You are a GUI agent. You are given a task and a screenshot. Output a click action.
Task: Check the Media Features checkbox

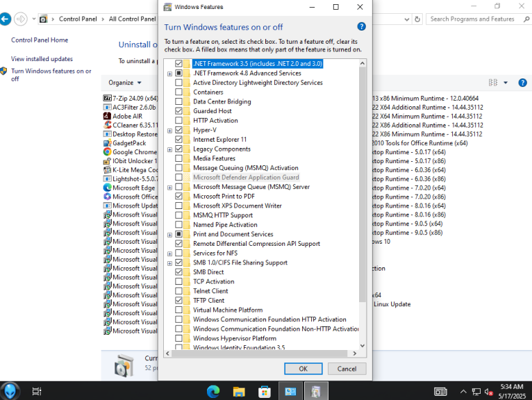pos(178,158)
